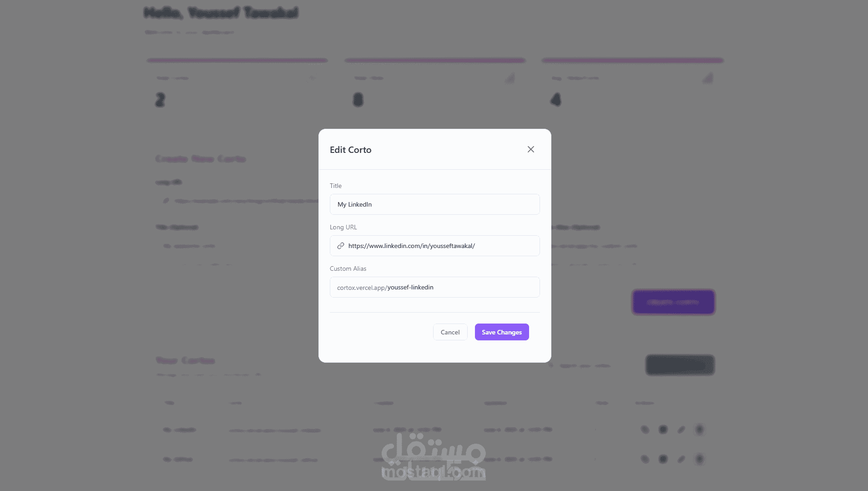
Task: Click the dark round action icon in second Cortos row
Action: pos(663,459)
